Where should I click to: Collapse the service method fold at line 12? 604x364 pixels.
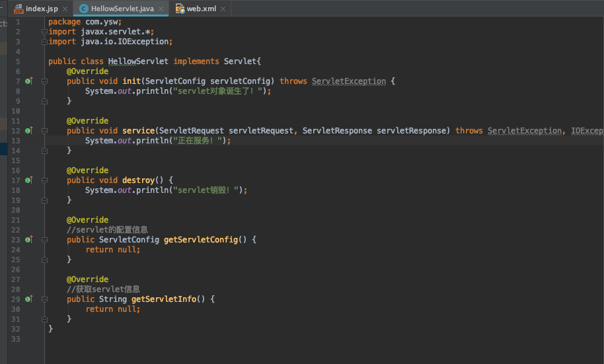pyautogui.click(x=44, y=131)
